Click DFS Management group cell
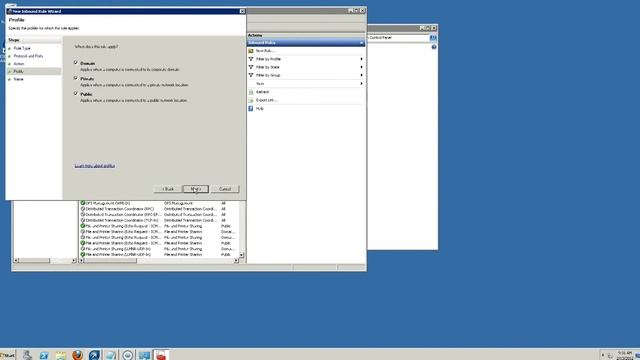The height and width of the screenshot is (360, 640). pos(178,203)
